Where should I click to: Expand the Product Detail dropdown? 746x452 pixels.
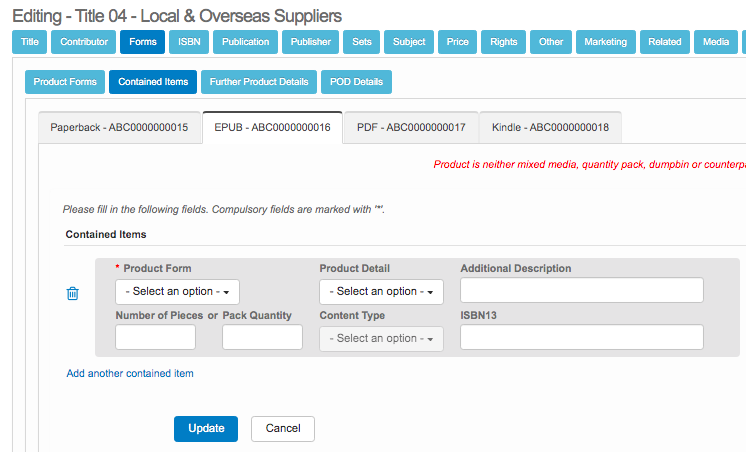[x=381, y=292]
